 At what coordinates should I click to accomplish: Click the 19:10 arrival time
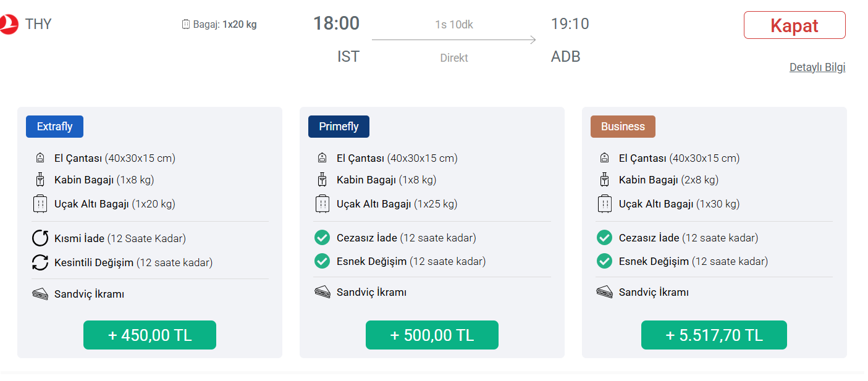pos(570,24)
